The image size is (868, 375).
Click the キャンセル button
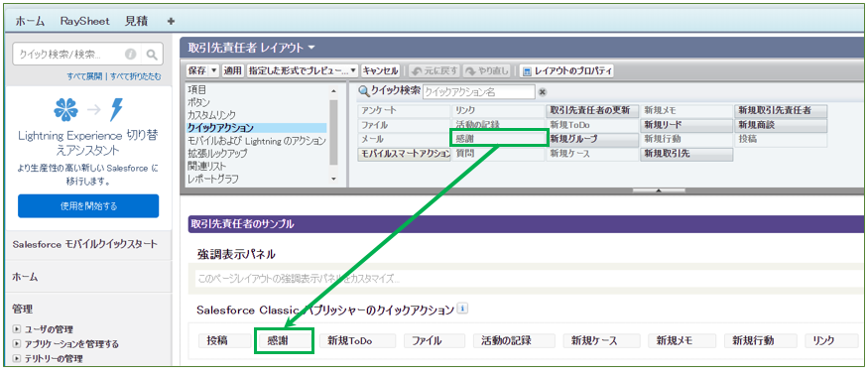click(x=380, y=70)
